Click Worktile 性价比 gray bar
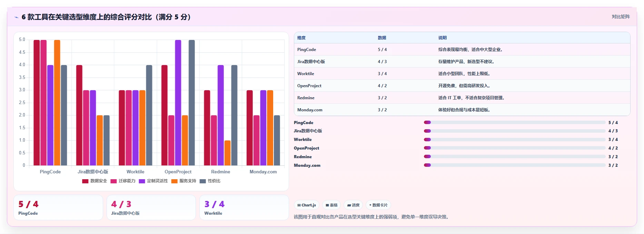The height and width of the screenshot is (234, 644). pos(149,115)
